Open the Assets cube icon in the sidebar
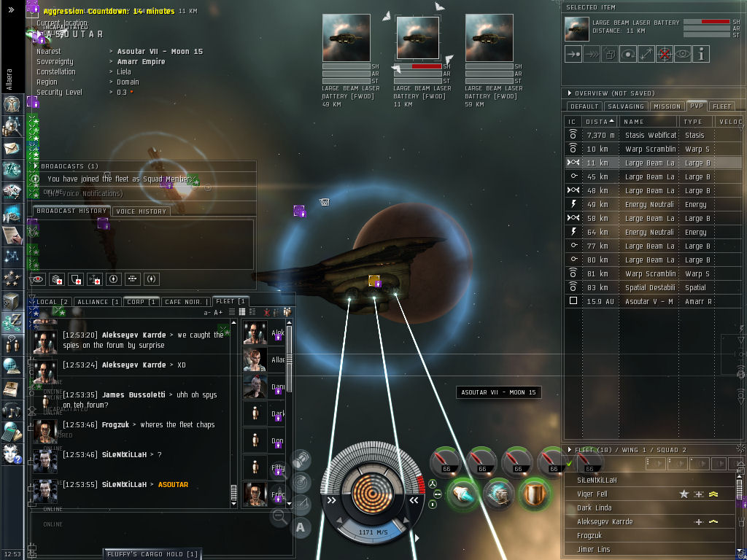This screenshot has height=560, width=747. click(12, 301)
